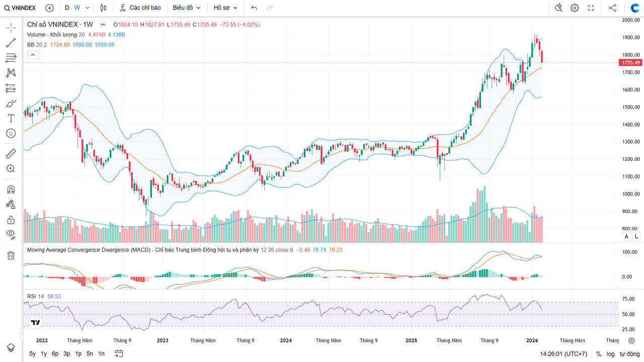Remove drawings with the trash icon

pyautogui.click(x=11, y=255)
